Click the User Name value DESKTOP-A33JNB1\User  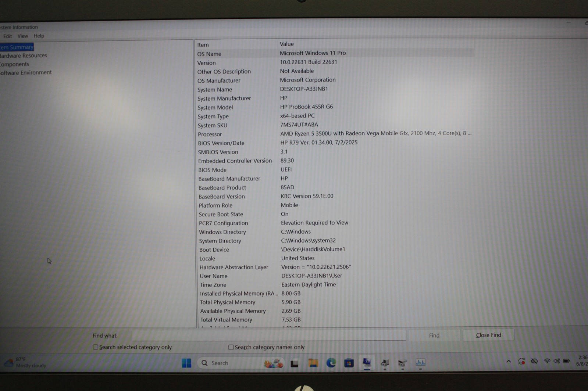click(x=311, y=276)
